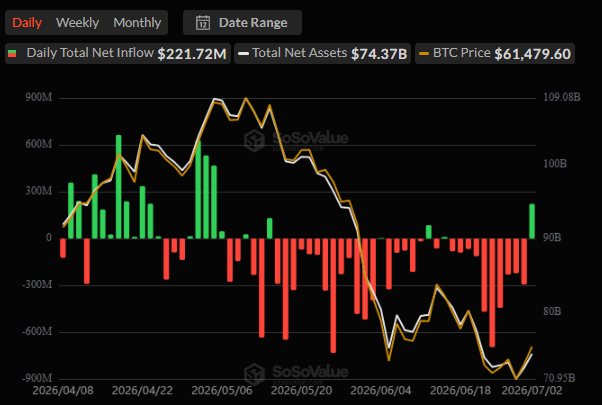Select the Daily tab

pos(27,23)
